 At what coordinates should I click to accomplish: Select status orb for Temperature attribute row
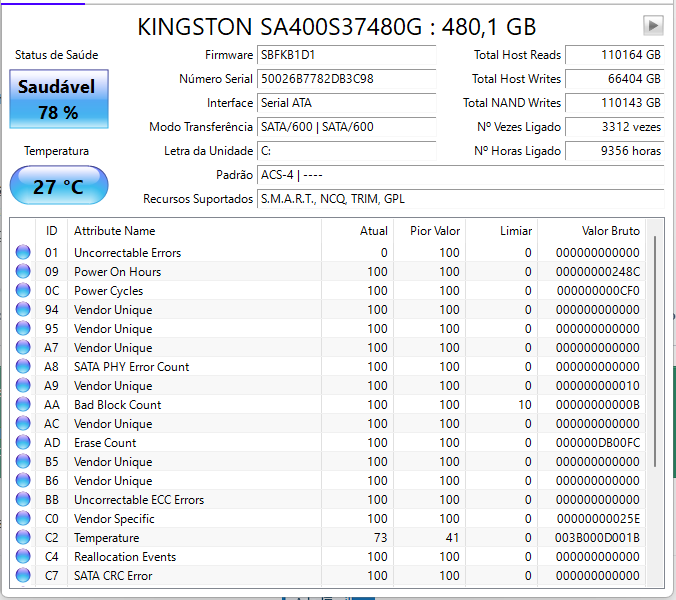pos(23,537)
